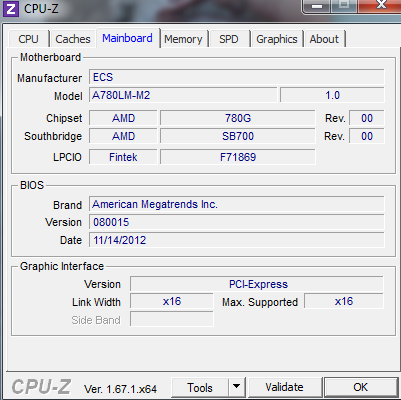Click the Validate button
Screen dimensions: 401x400
click(x=285, y=387)
